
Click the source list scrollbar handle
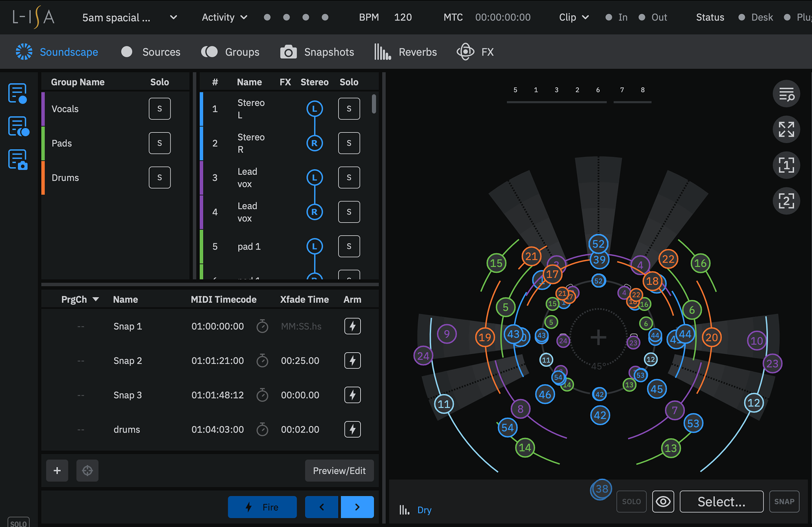pos(374,104)
